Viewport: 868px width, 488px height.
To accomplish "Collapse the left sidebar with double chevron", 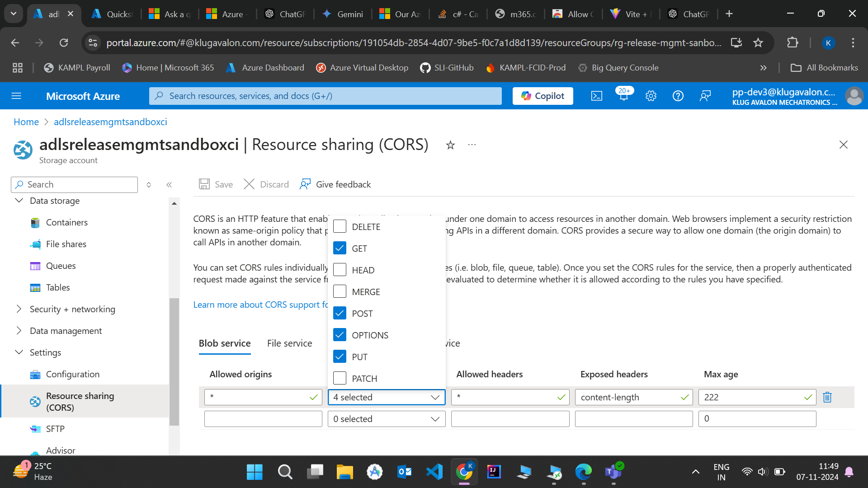I will (170, 184).
